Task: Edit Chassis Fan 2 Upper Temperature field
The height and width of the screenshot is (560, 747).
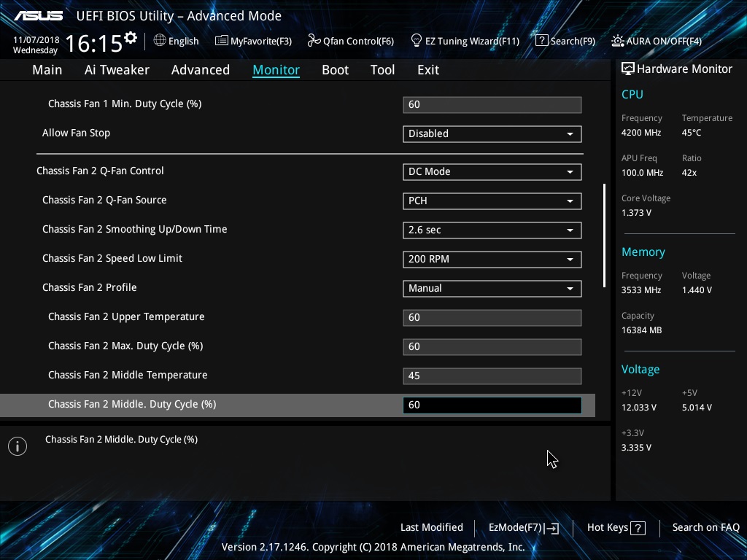Action: [x=492, y=318]
